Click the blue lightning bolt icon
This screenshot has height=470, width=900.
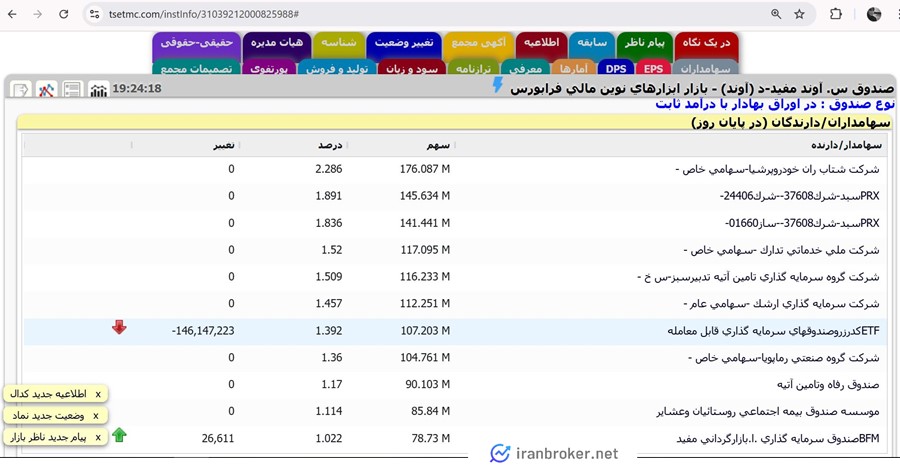[x=498, y=85]
